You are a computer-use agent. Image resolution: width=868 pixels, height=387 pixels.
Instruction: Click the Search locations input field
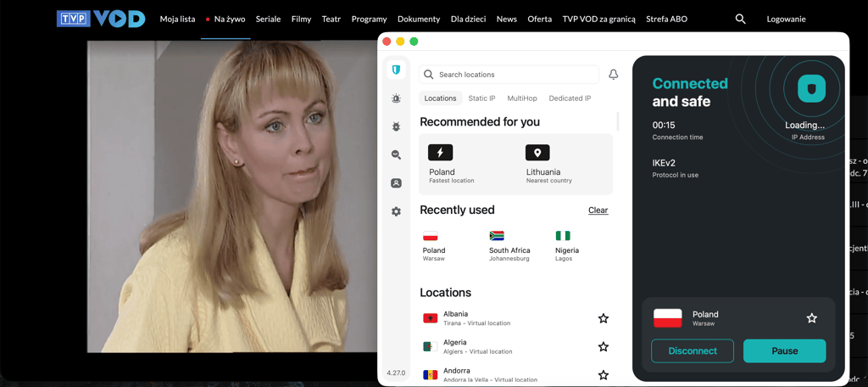509,75
